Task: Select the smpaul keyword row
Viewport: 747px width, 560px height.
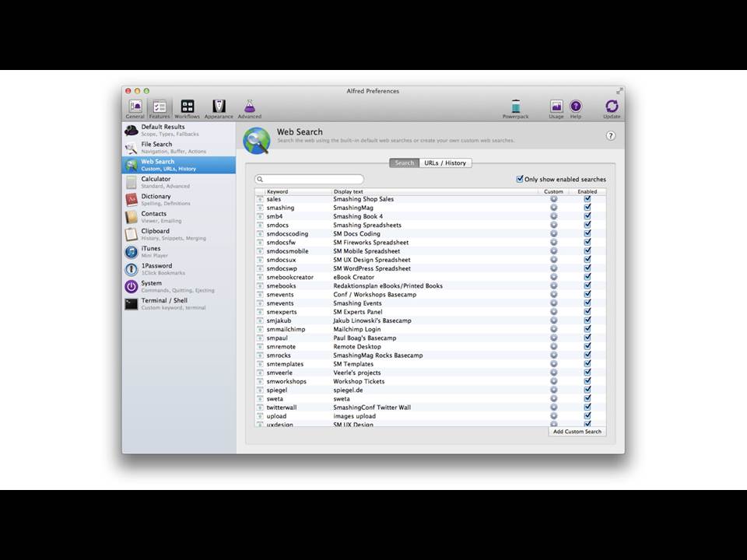Action: [x=430, y=338]
